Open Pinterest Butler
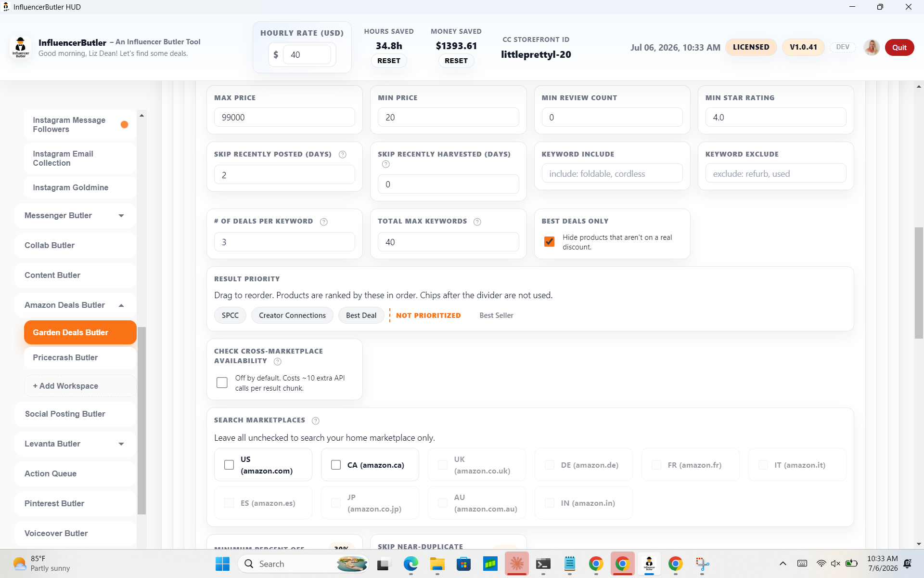 [76, 504]
